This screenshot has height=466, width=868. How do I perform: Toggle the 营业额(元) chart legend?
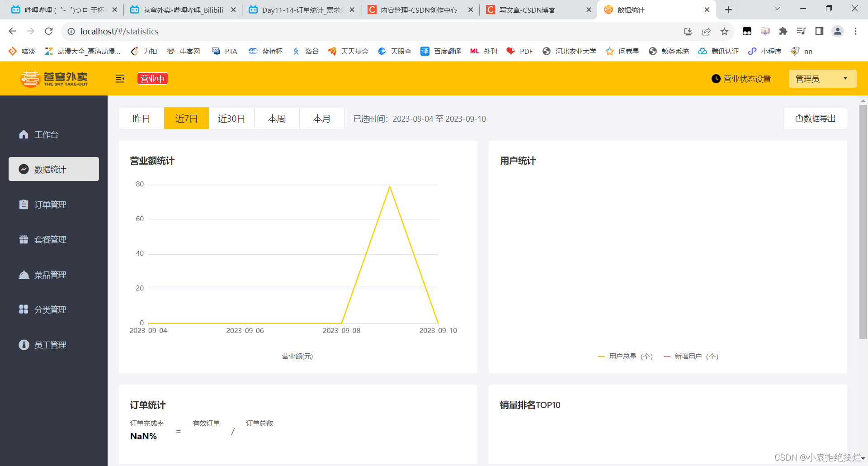pyautogui.click(x=297, y=356)
